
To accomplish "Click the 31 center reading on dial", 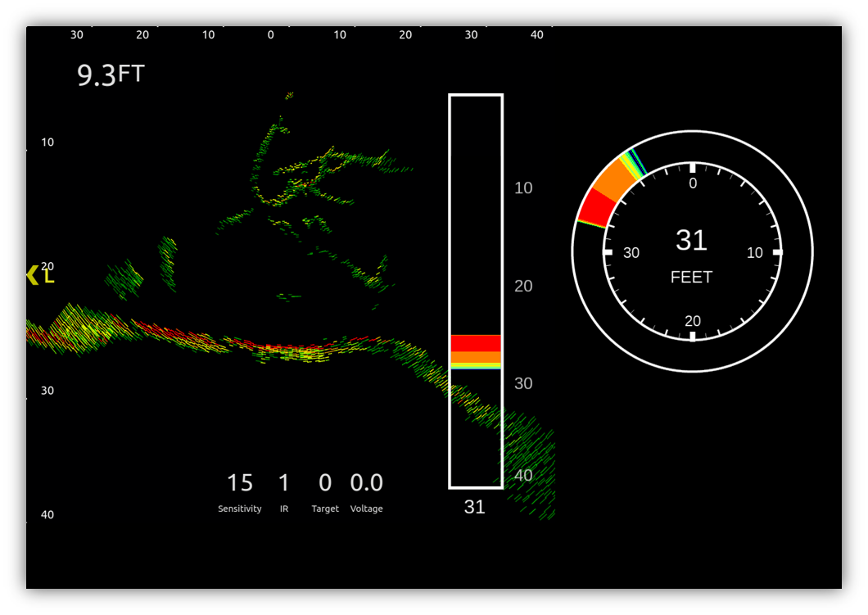I will pyautogui.click(x=692, y=240).
